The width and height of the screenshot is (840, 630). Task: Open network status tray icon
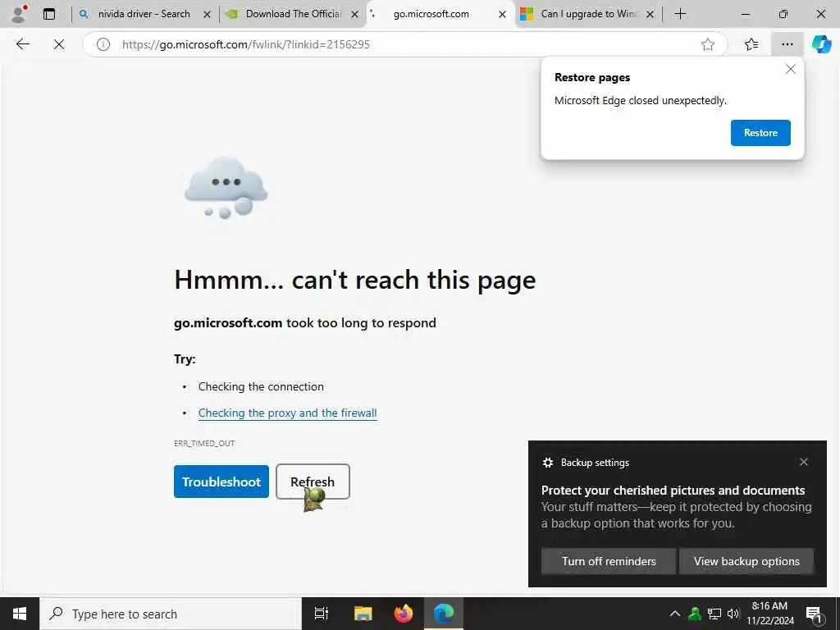[x=714, y=614]
